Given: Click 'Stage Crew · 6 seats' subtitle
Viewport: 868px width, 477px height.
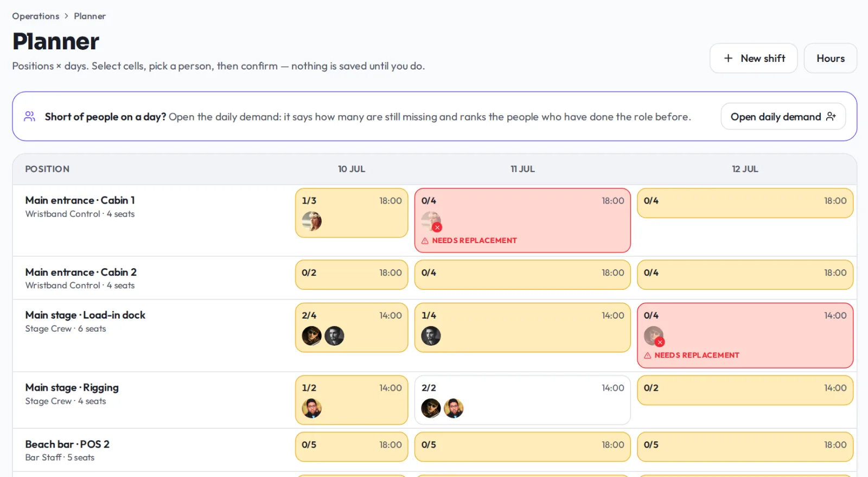Looking at the screenshot, I should click(x=66, y=329).
